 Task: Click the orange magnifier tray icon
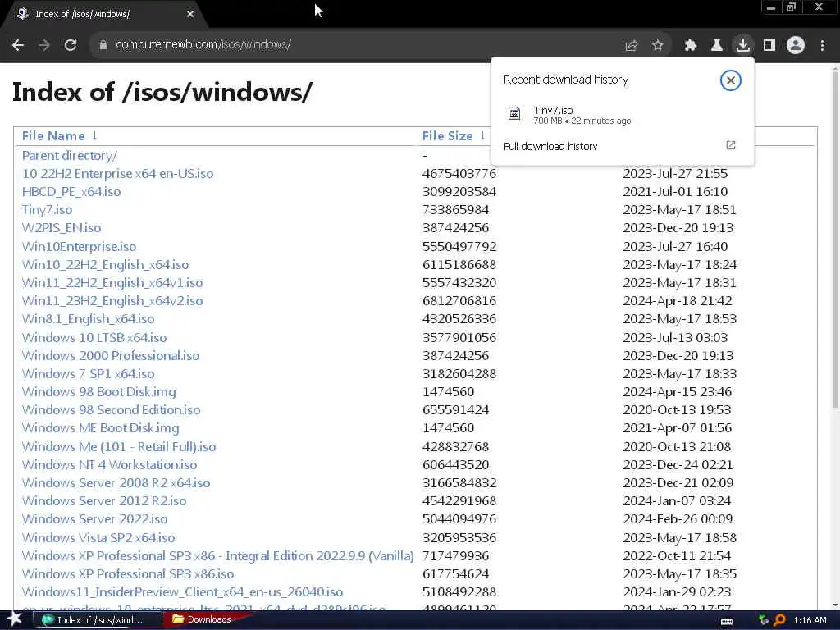click(779, 620)
